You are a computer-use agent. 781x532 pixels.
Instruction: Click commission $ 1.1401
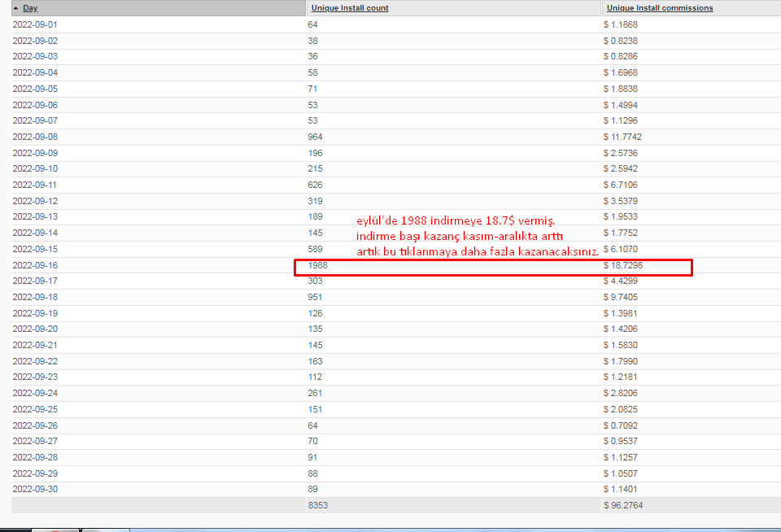(620, 489)
